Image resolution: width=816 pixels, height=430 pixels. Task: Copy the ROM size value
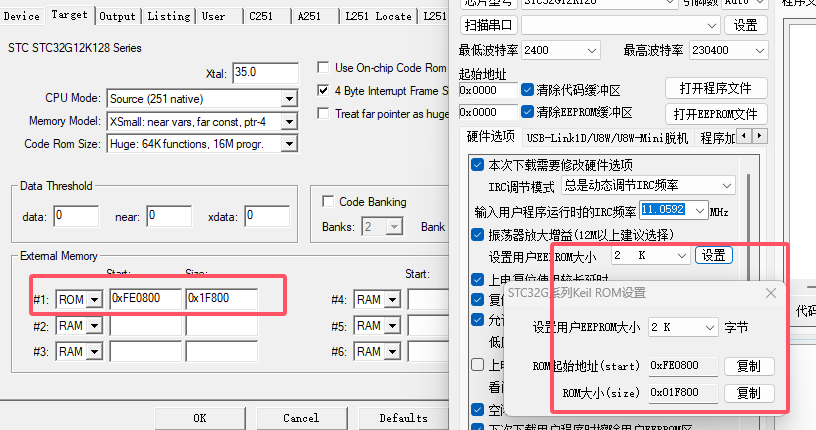coord(749,393)
